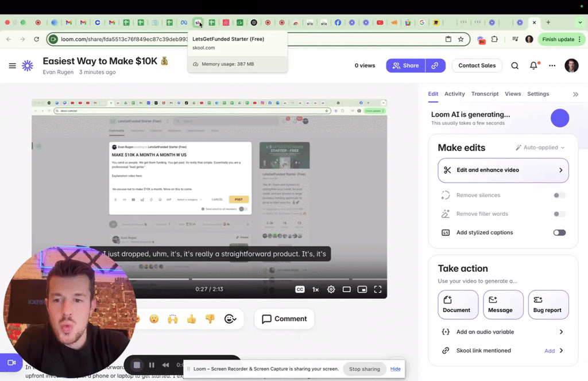The width and height of the screenshot is (588, 381).
Task: Rewind the Loom recording
Action: tap(166, 365)
